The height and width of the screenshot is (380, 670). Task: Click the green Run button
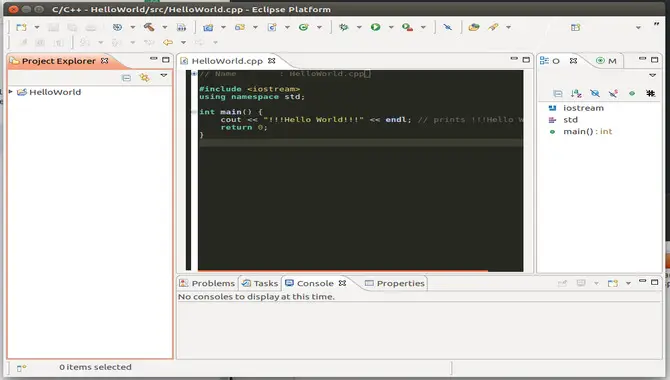coord(375,27)
